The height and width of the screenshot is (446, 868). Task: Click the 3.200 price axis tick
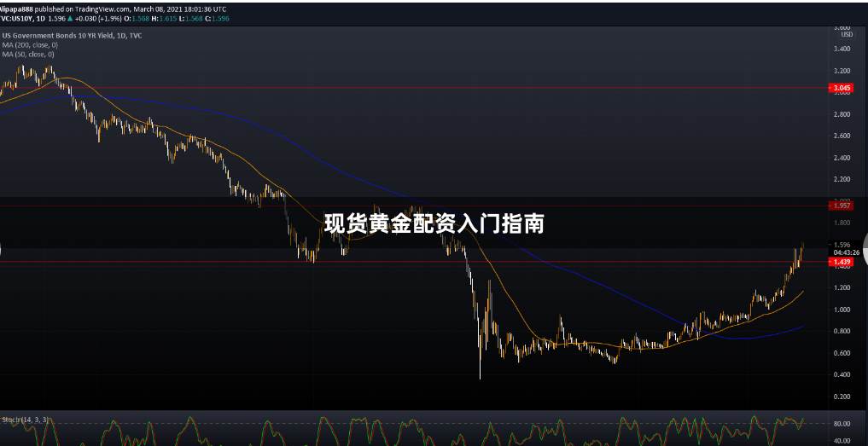(842, 71)
